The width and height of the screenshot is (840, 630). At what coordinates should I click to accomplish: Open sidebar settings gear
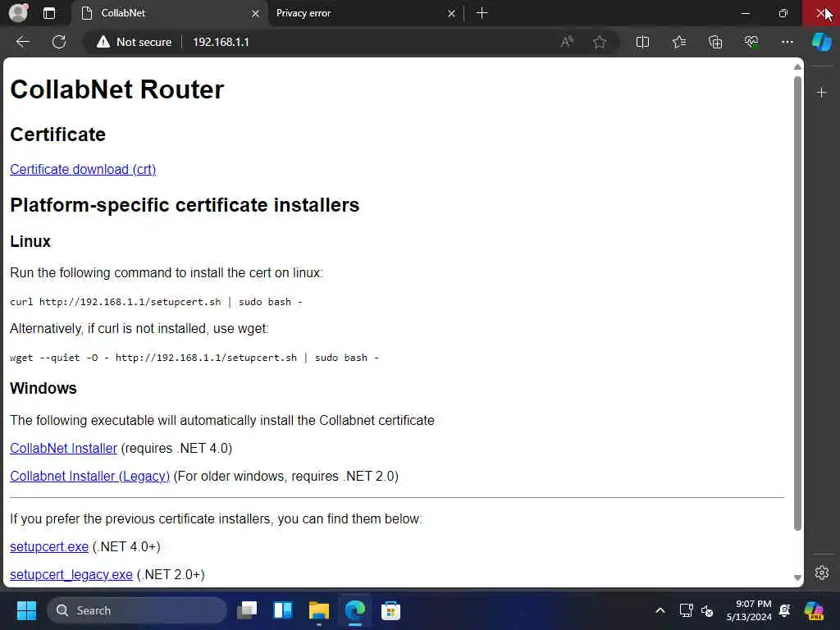(821, 573)
